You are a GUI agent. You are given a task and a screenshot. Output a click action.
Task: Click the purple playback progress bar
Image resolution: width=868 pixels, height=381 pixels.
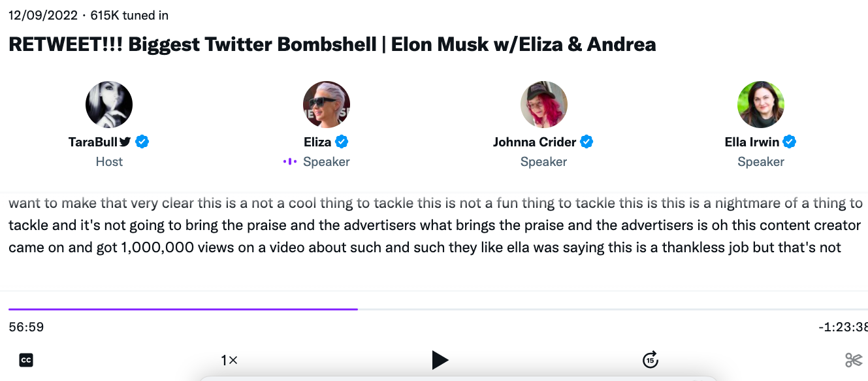(183, 309)
